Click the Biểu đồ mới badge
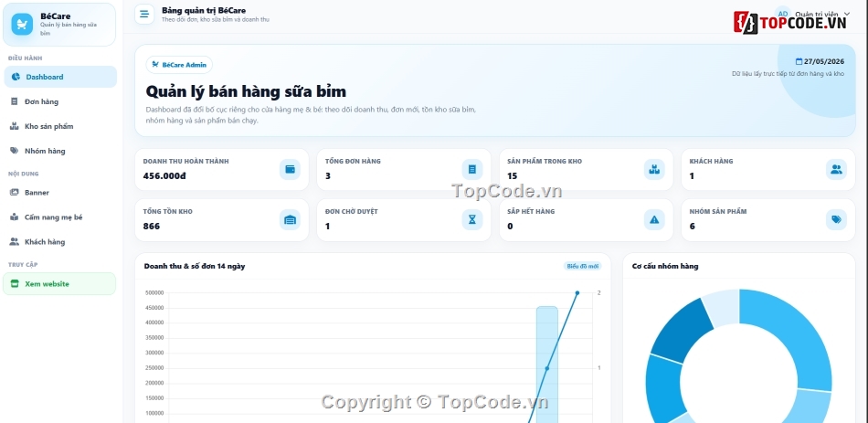 [582, 266]
